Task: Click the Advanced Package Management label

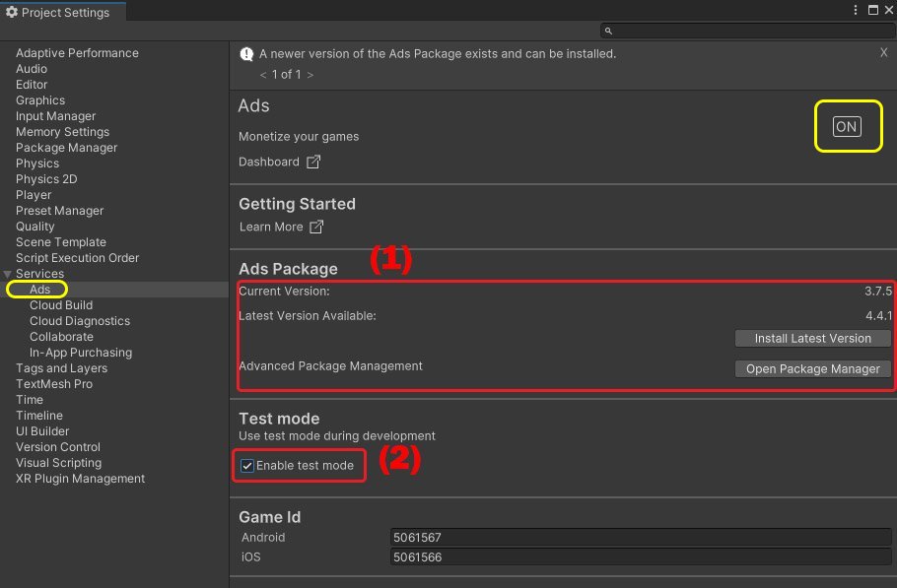Action: click(330, 365)
